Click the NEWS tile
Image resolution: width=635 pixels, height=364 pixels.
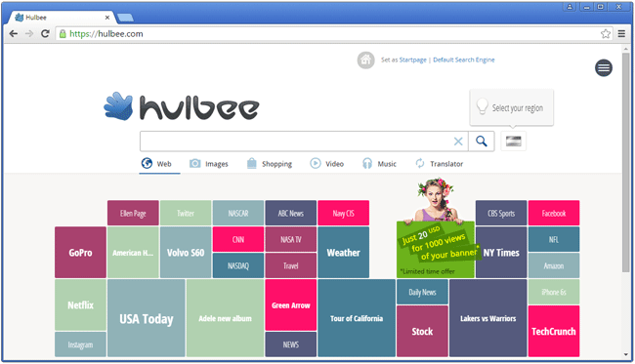(291, 344)
